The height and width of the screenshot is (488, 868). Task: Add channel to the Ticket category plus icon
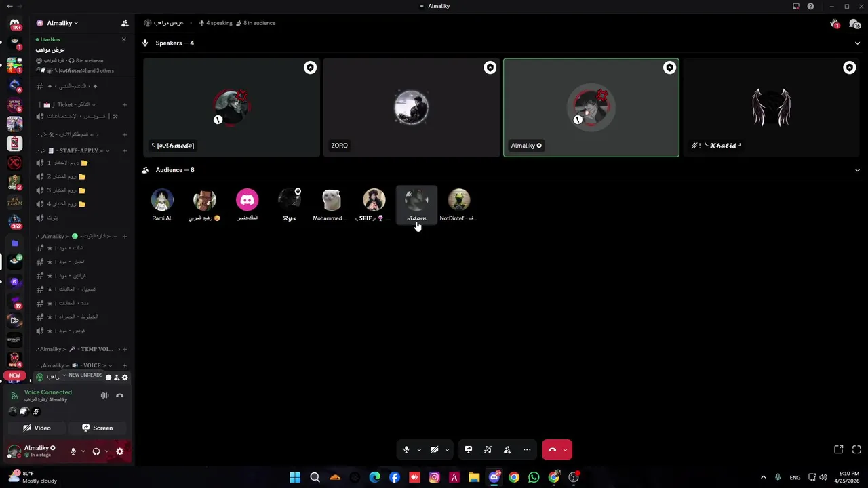[125, 105]
